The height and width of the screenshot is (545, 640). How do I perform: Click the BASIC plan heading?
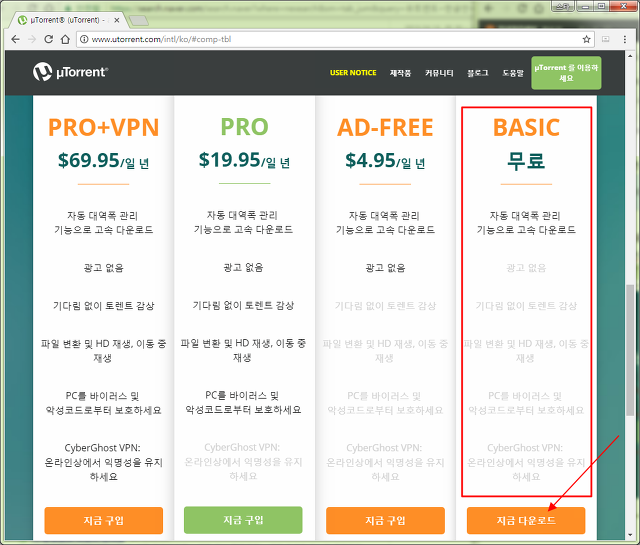click(x=526, y=127)
